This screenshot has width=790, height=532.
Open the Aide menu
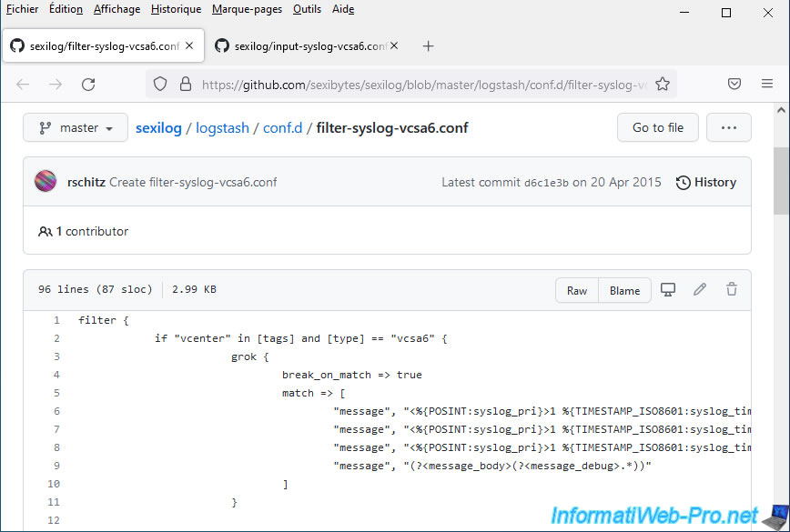[343, 9]
